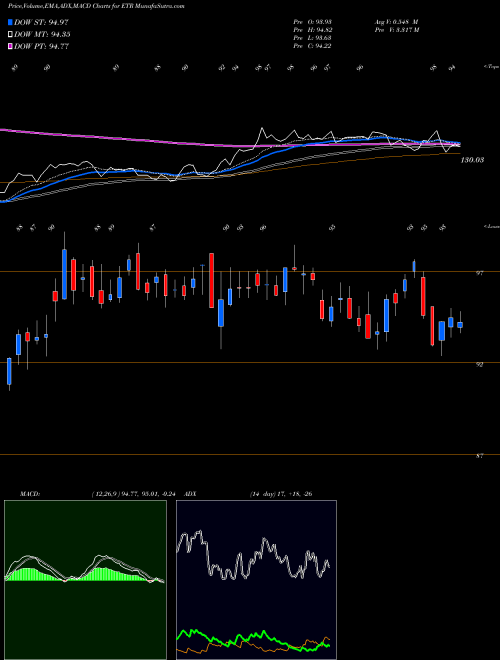Click the MACD (12,26,9) values text
The image size is (500, 660).
point(133,494)
